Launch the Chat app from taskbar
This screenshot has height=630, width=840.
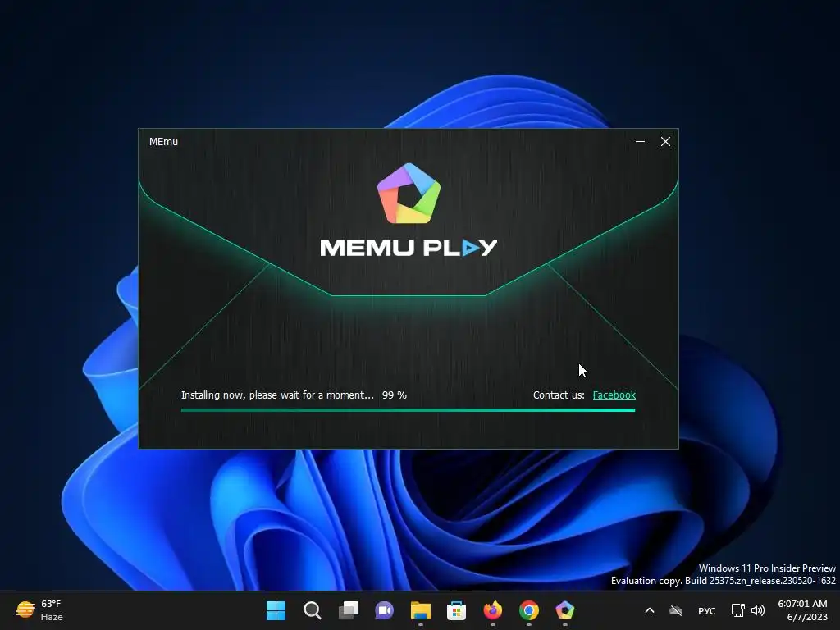(384, 610)
